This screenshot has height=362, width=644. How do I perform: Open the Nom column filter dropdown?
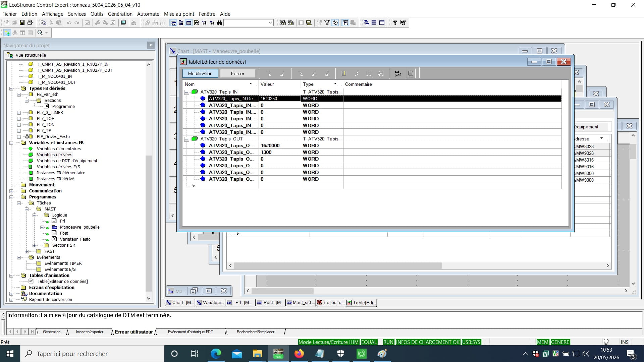(251, 84)
